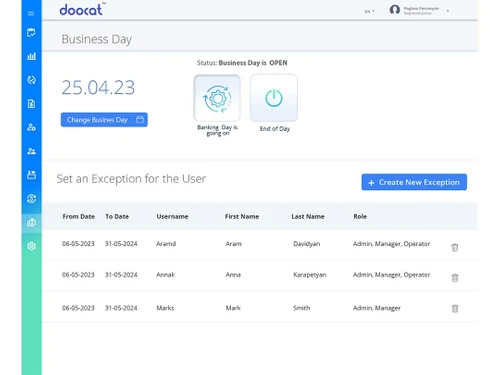Click the calendar icon in Change Busines Day
Image resolution: width=500 pixels, height=375 pixels.
tap(140, 119)
